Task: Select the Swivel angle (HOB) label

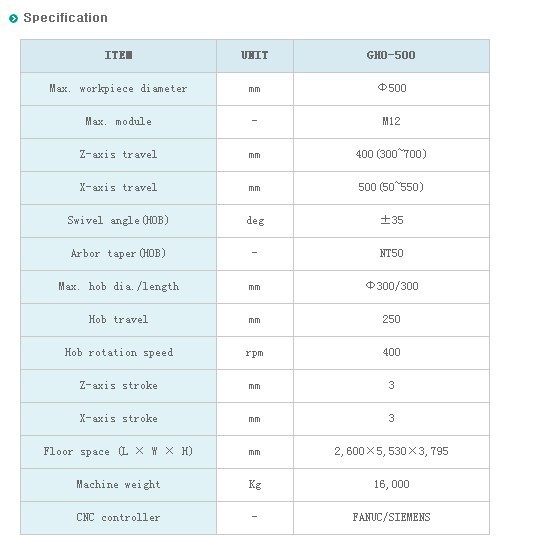Action: tap(118, 220)
